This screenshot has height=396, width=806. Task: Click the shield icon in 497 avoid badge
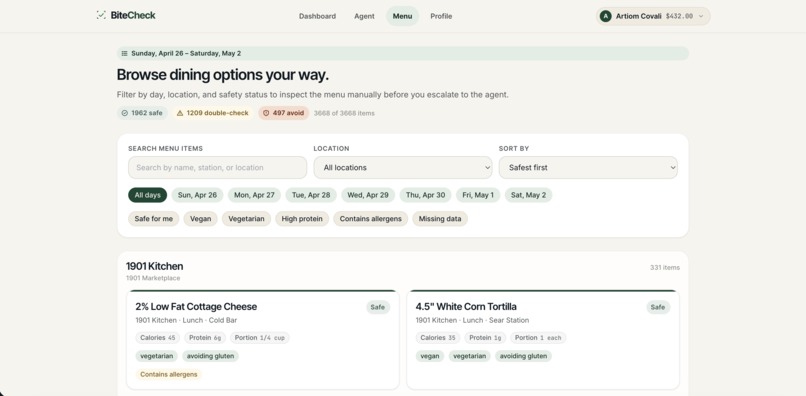(x=266, y=113)
